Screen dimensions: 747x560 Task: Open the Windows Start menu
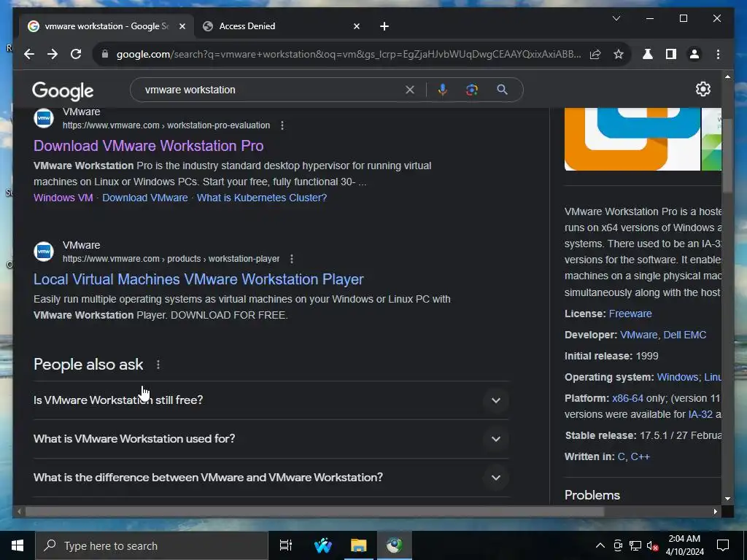(18, 545)
